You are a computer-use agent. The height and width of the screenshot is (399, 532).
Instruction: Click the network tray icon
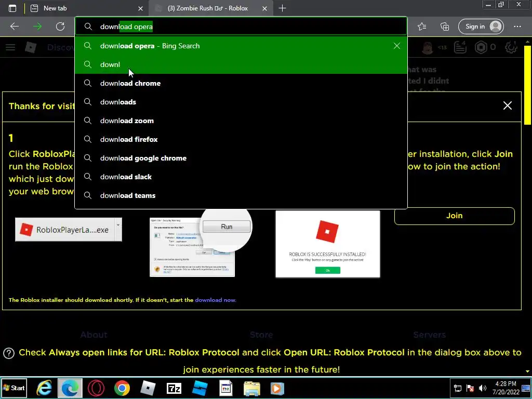click(458, 388)
